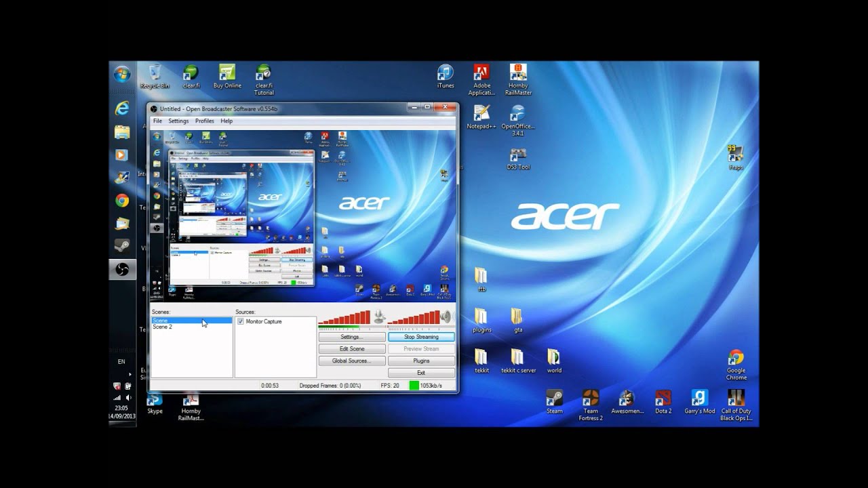Select the Recycle Bin desktop icon

click(155, 77)
